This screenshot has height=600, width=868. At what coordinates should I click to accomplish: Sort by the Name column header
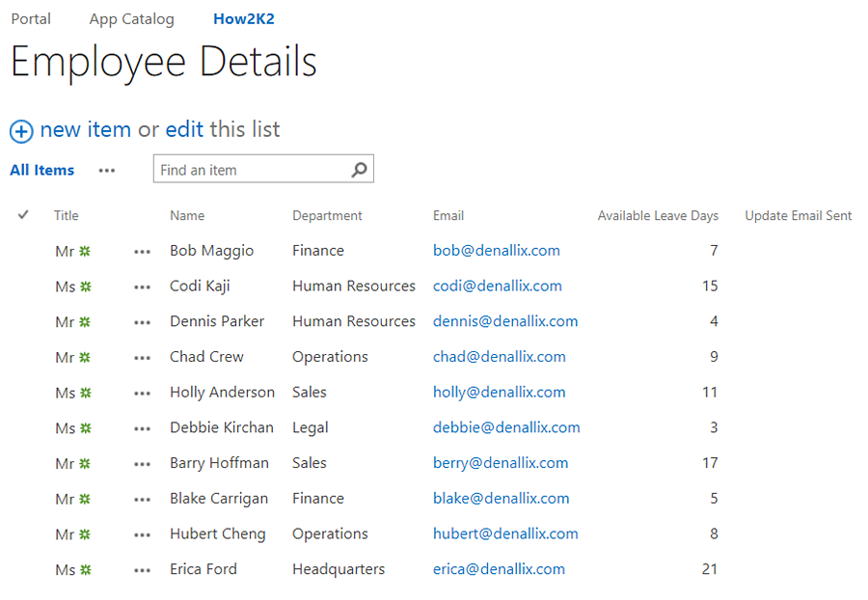pos(187,216)
